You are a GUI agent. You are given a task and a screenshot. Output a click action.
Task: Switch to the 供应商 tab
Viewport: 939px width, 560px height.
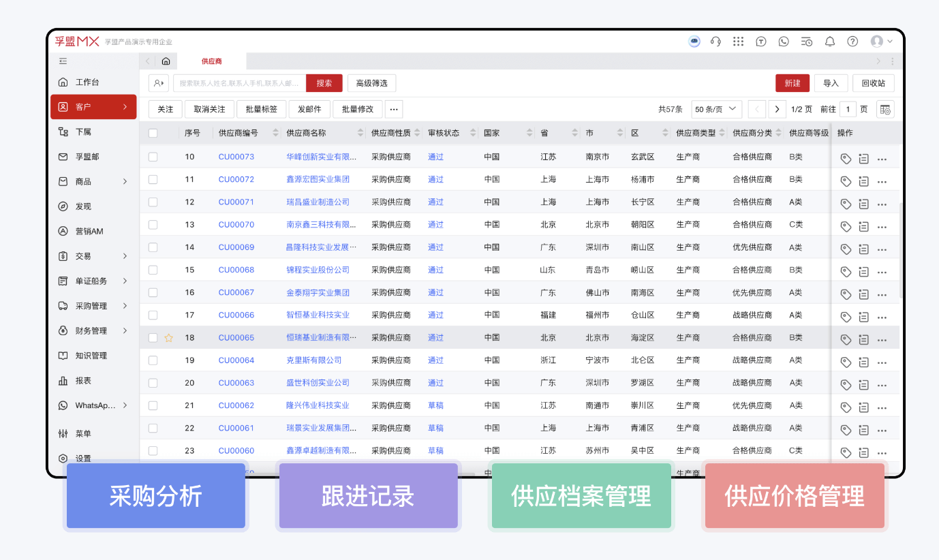click(x=212, y=61)
